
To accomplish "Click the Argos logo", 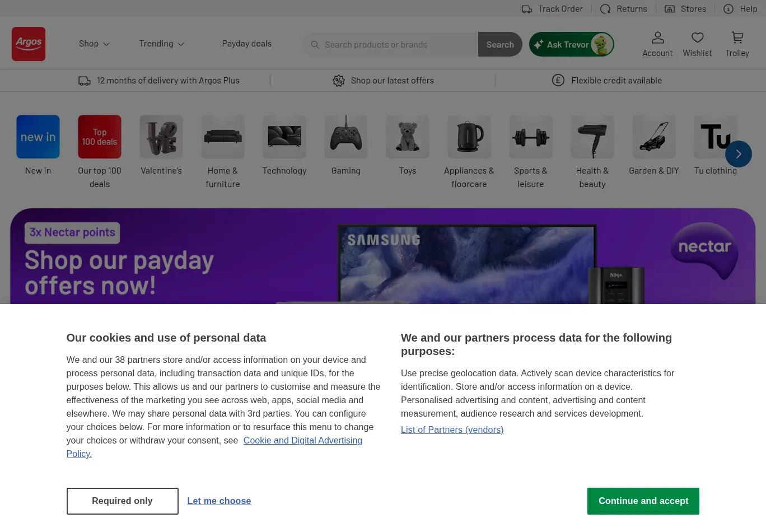I will (29, 44).
